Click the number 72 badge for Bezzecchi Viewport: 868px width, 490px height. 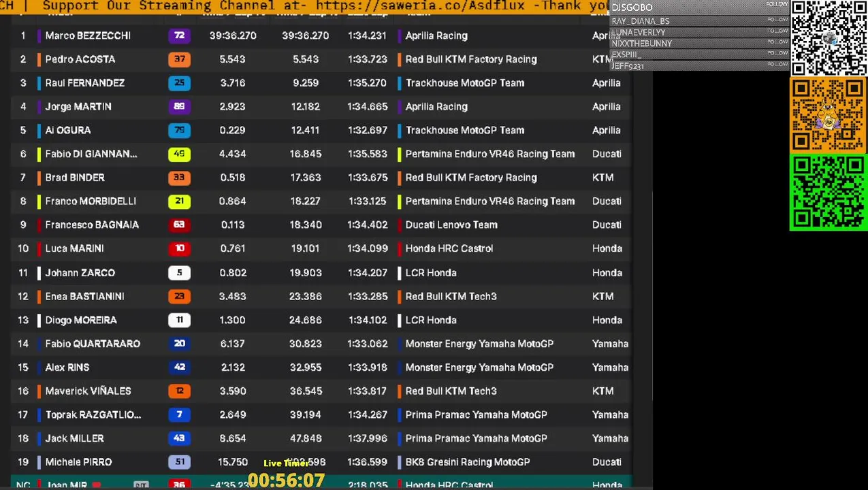click(180, 35)
